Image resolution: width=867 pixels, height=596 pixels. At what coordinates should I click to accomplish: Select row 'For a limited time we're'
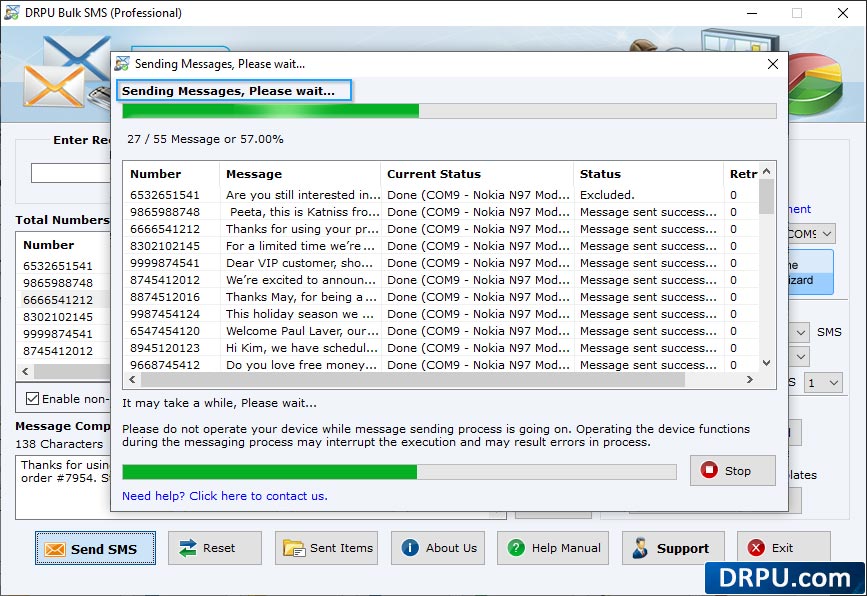(442, 246)
